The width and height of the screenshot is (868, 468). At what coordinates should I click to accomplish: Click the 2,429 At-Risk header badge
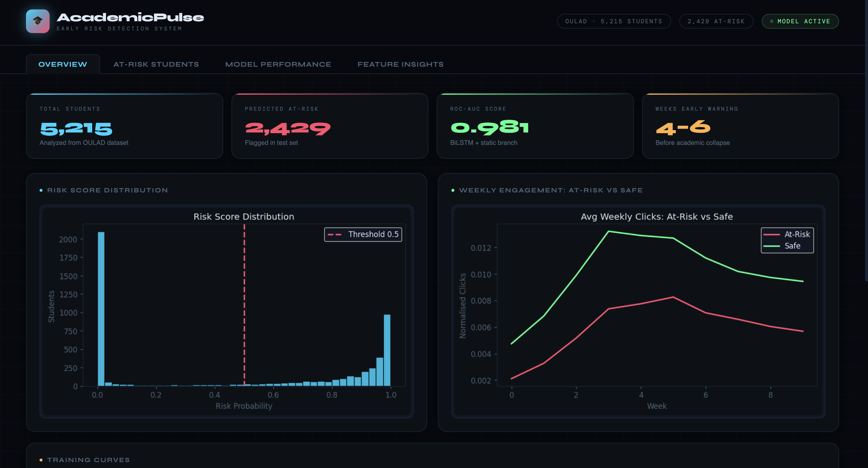tap(716, 21)
